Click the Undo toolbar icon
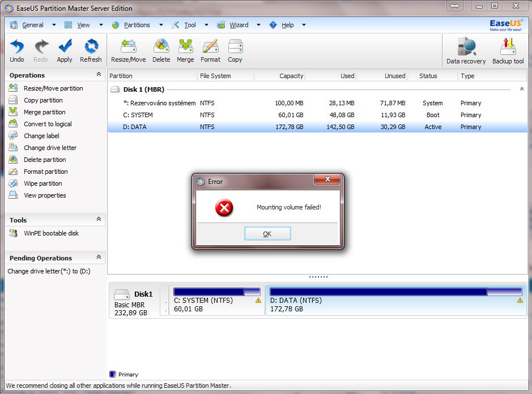Screen dimensions: 532x394 pyautogui.click(x=17, y=47)
